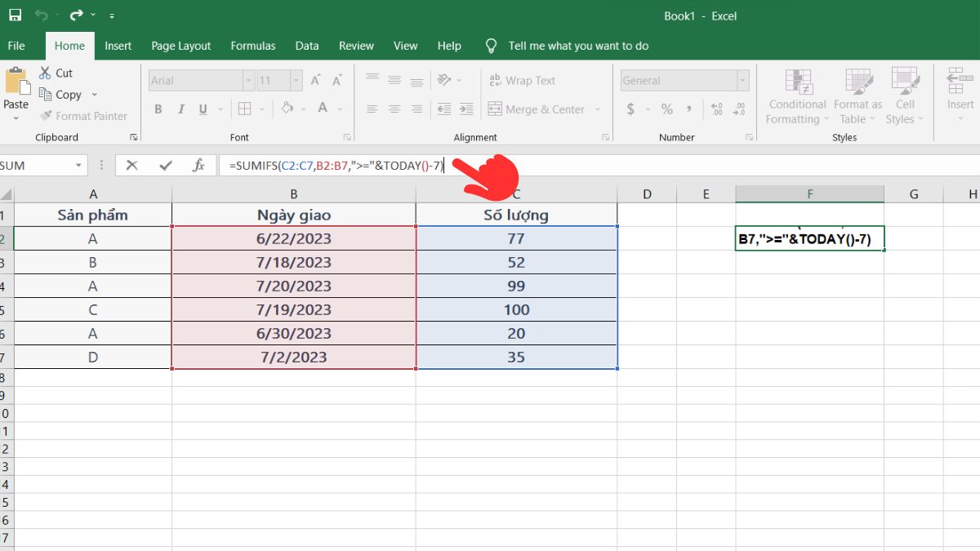The height and width of the screenshot is (551, 980).
Task: Select the Format Painter tool
Action: (83, 116)
